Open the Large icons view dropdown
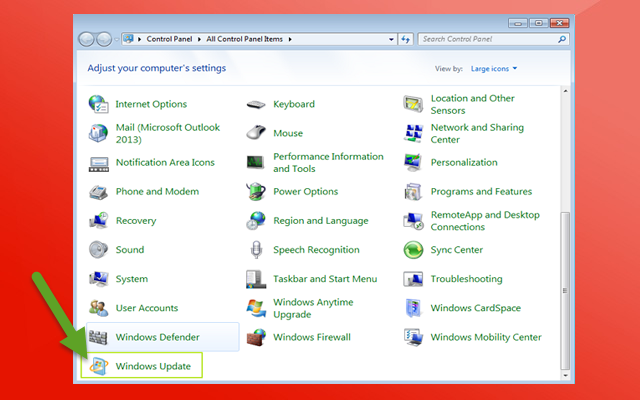Screen dimensions: 640x400 494,69
